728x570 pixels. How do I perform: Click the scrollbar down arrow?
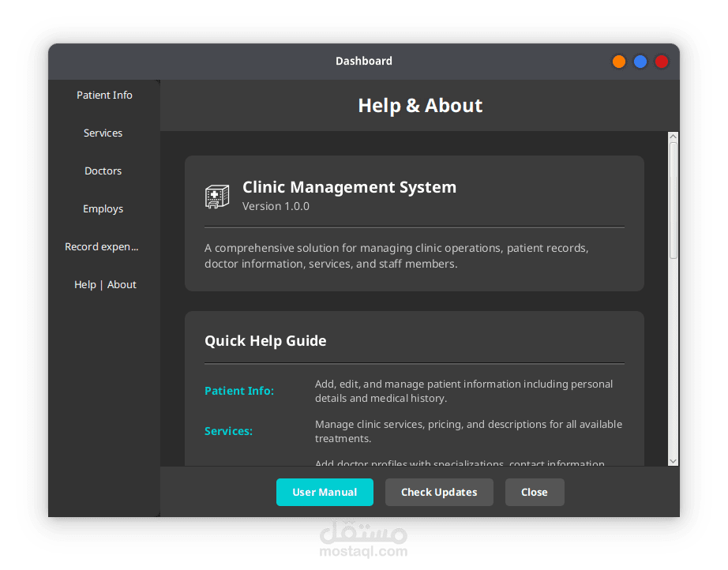click(674, 461)
